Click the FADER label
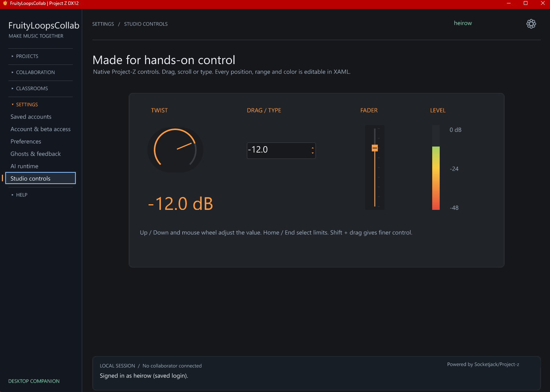Viewport: 550px width, 392px height. click(x=369, y=111)
